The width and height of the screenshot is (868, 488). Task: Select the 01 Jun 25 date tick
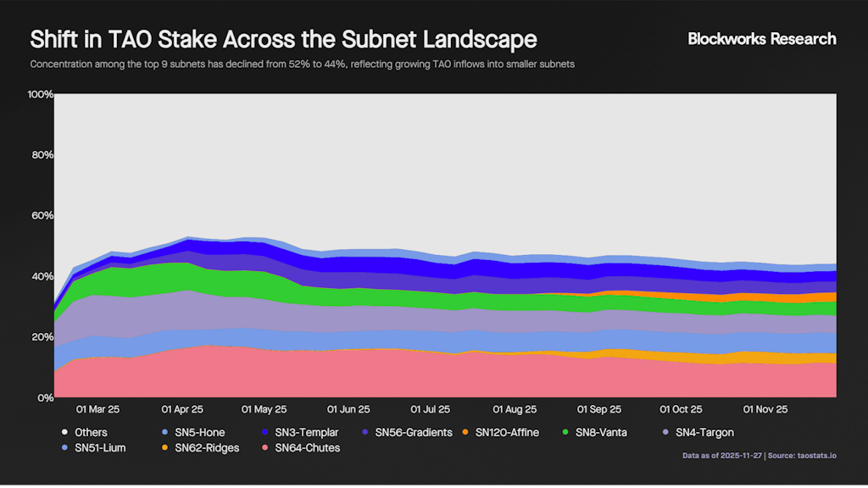pos(348,409)
